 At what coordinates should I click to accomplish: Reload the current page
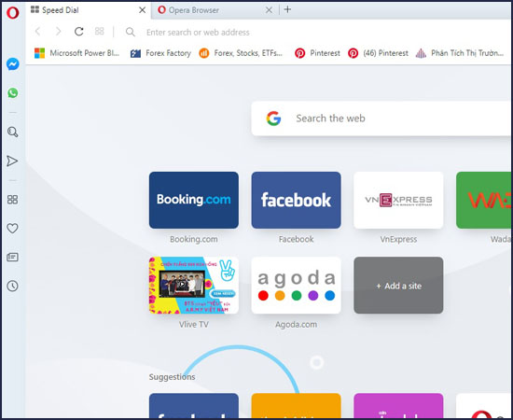79,32
